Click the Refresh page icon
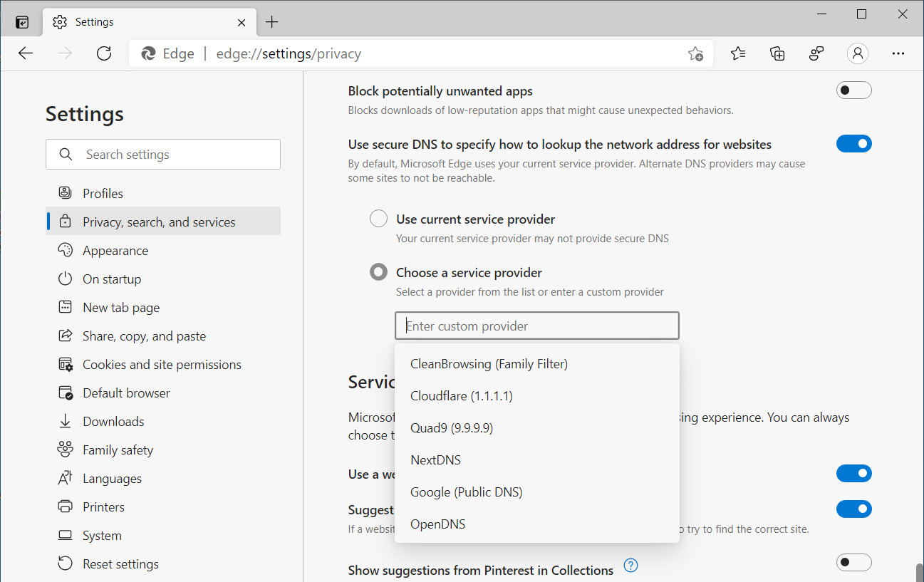 pyautogui.click(x=104, y=53)
